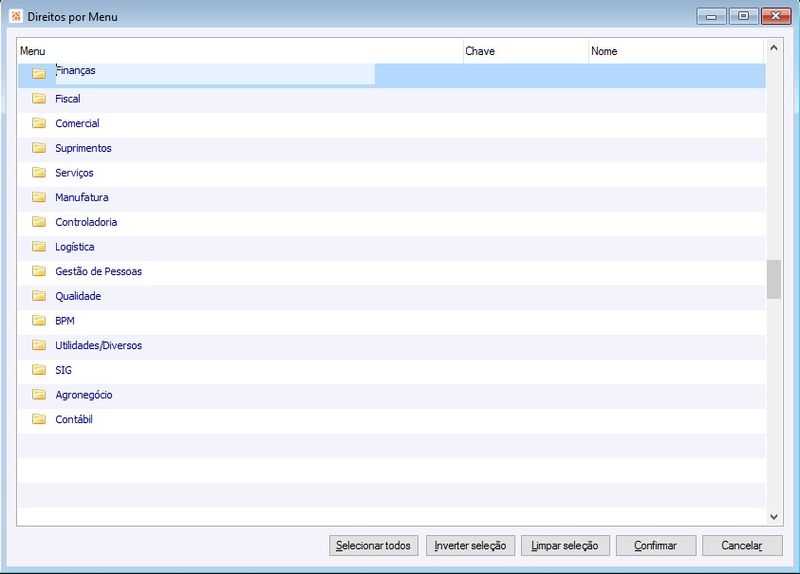The width and height of the screenshot is (800, 574).
Task: Cancel the Direitos por Menu dialog
Action: click(x=742, y=545)
